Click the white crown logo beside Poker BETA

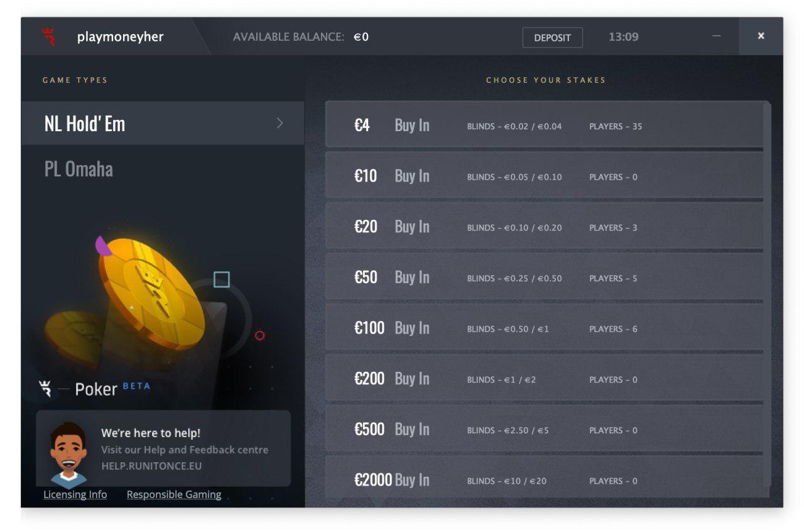(46, 389)
